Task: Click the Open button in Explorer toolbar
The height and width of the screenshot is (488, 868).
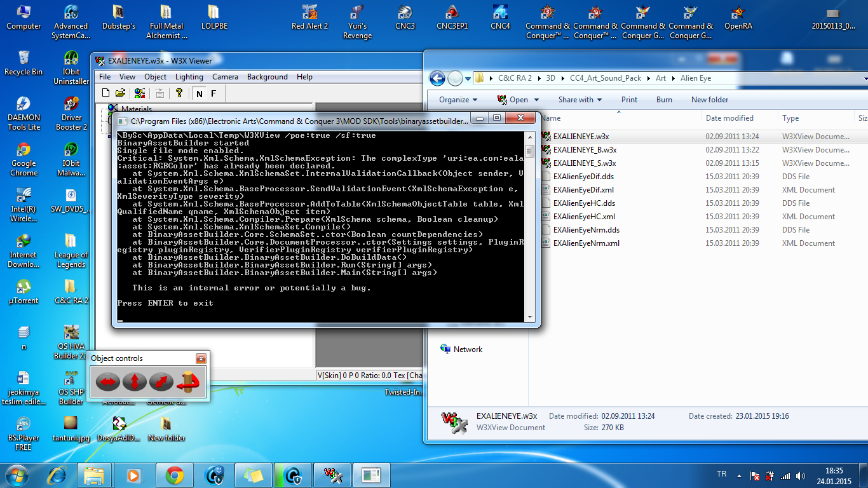Action: point(514,100)
